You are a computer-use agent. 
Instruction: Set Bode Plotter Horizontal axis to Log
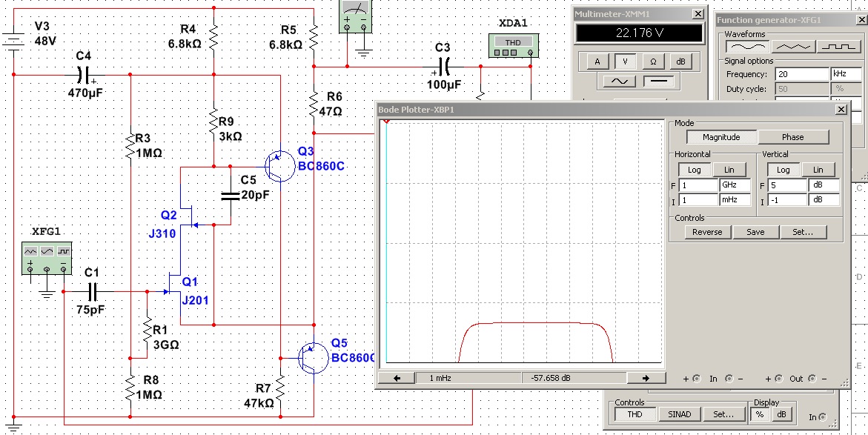click(x=694, y=170)
